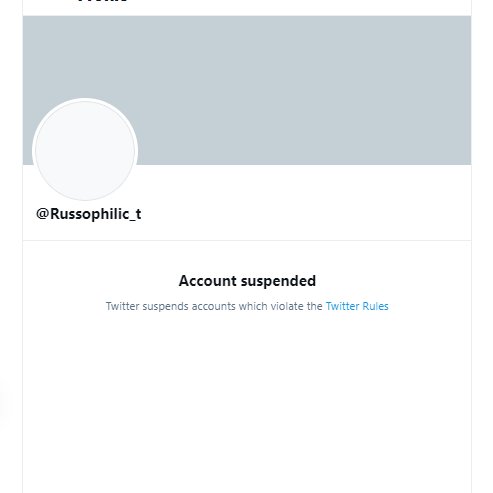Click the word 'Twitter' in the blue link
This screenshot has width=493, height=493.
342,306
